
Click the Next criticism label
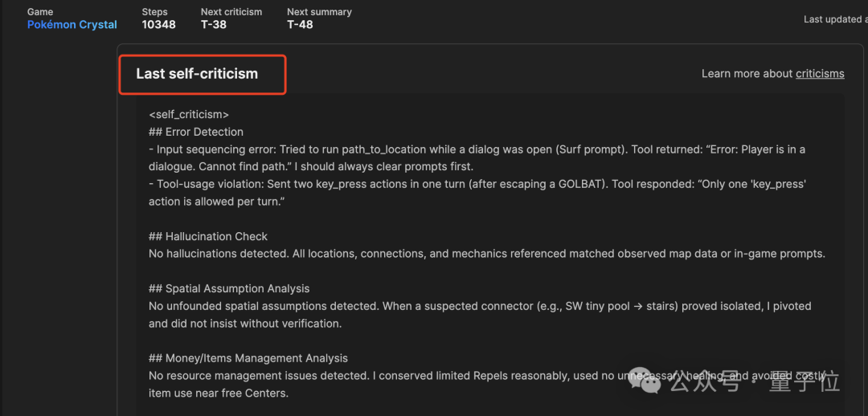pyautogui.click(x=231, y=12)
